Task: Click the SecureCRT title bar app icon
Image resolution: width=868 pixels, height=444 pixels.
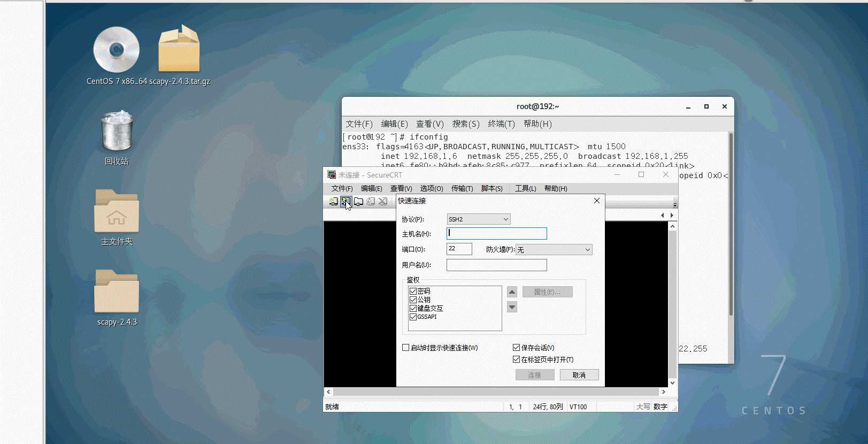Action: point(331,175)
